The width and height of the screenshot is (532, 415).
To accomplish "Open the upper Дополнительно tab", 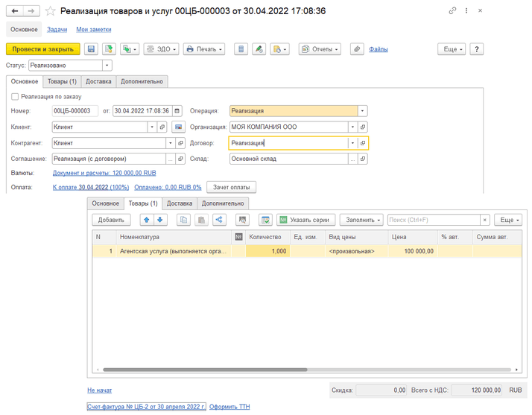I will [142, 81].
